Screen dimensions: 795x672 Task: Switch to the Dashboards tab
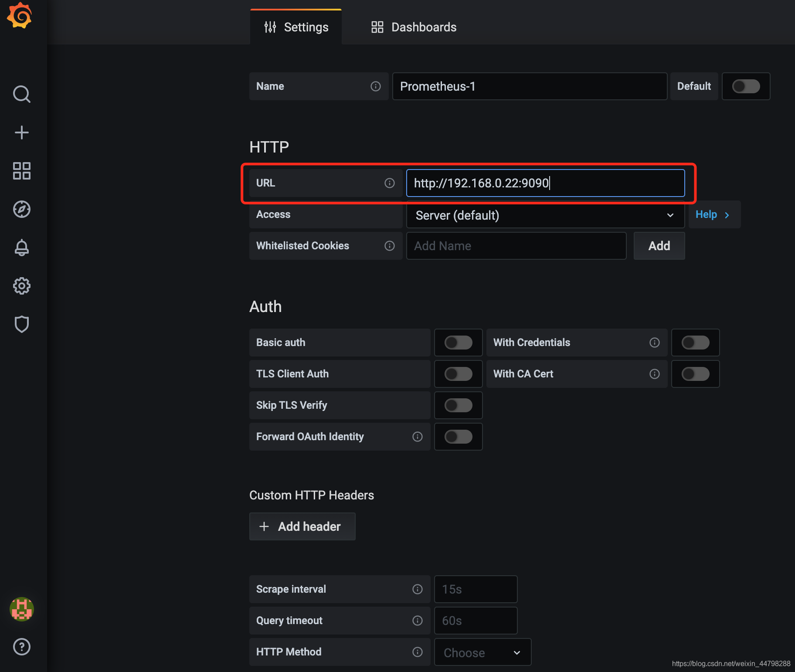[414, 27]
